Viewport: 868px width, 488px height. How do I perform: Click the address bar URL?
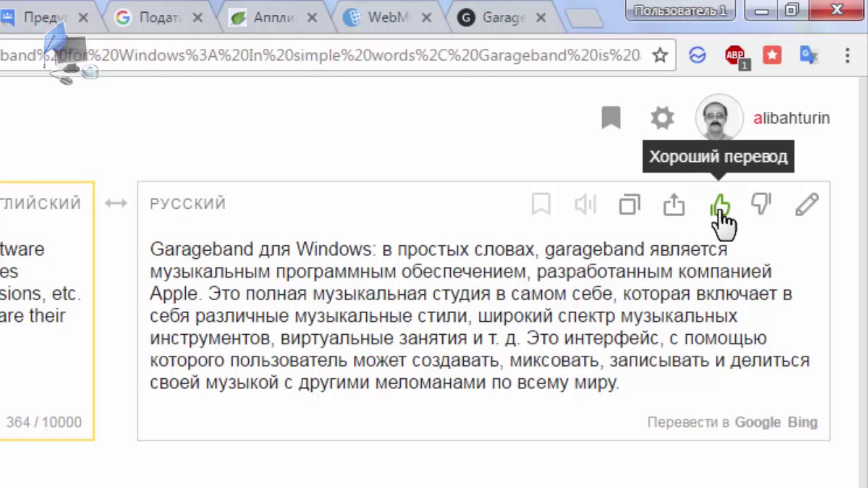pos(320,56)
